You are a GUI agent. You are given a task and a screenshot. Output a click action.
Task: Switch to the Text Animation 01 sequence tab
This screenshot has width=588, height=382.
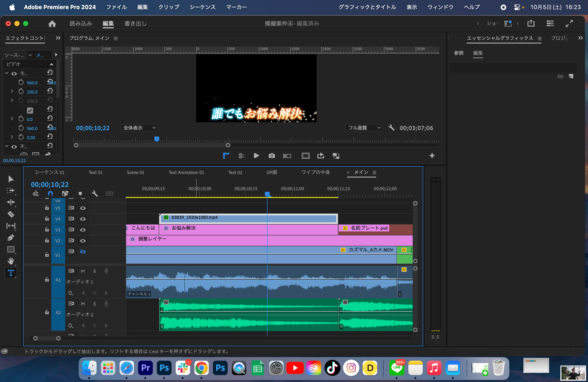[x=186, y=173]
